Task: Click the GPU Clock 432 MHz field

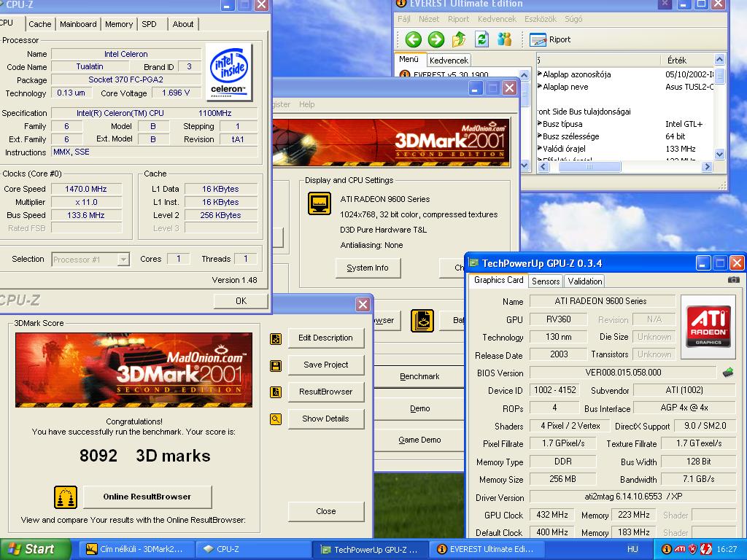Action: click(551, 515)
